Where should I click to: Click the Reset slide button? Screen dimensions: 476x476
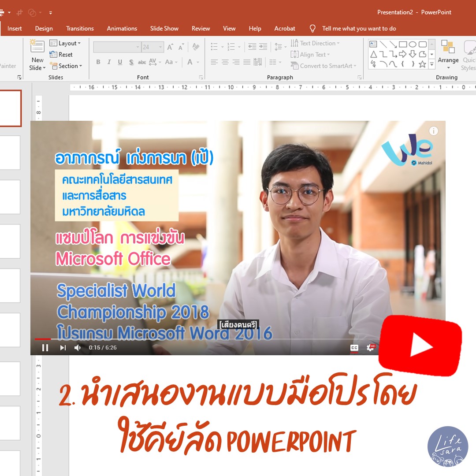click(x=61, y=54)
